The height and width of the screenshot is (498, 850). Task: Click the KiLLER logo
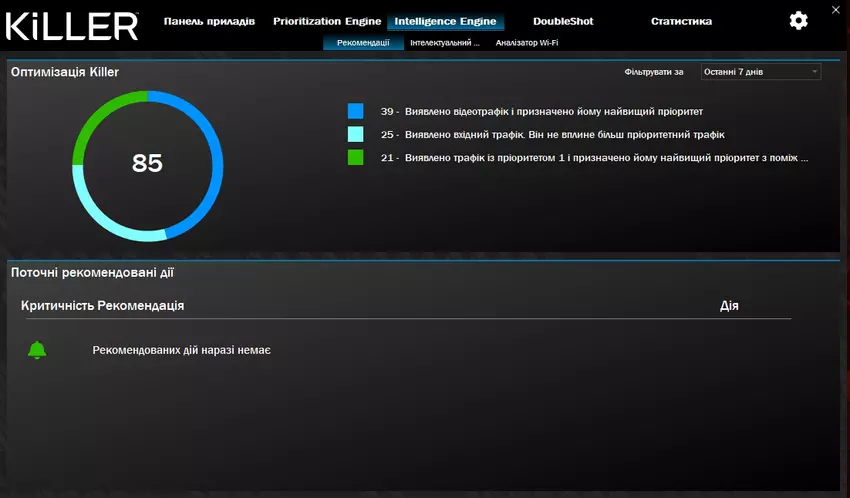click(71, 24)
